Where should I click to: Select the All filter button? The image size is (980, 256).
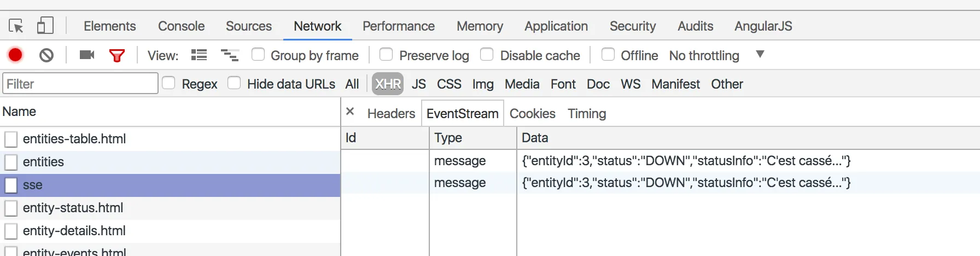pyautogui.click(x=352, y=84)
